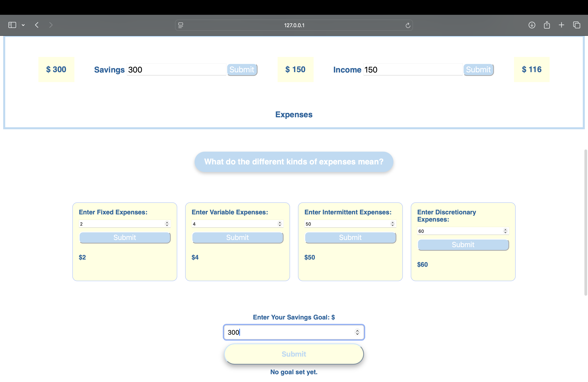Adjust the Savings Goal stepper

click(x=357, y=332)
